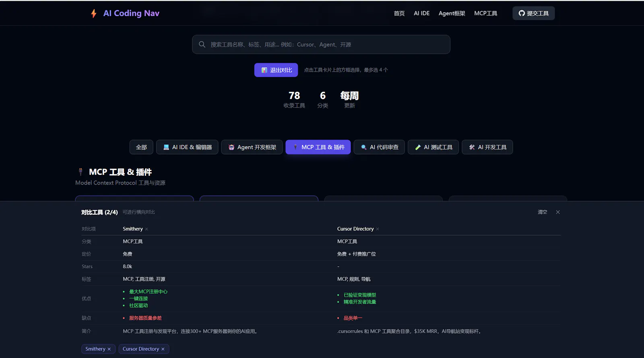Click the 品类单一 drawback item
Screen dimensions: 644x358
click(353, 318)
